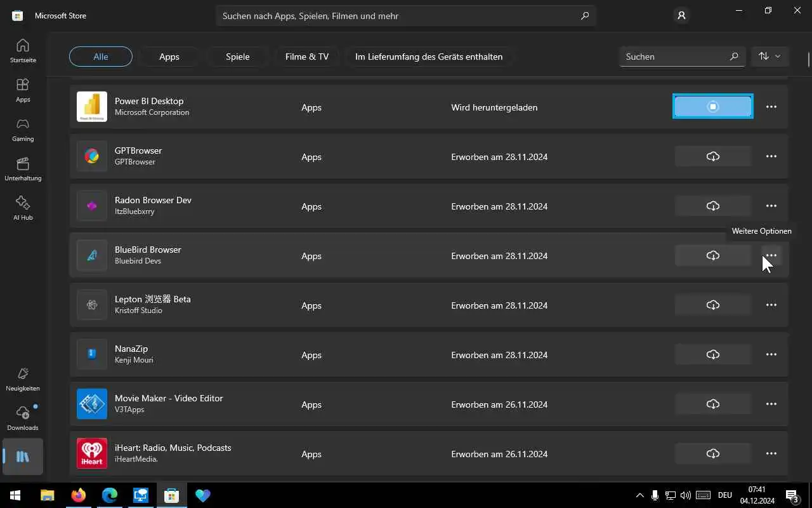Image resolution: width=812 pixels, height=508 pixels.
Task: Open more options for GPTBrowser
Action: 771,156
